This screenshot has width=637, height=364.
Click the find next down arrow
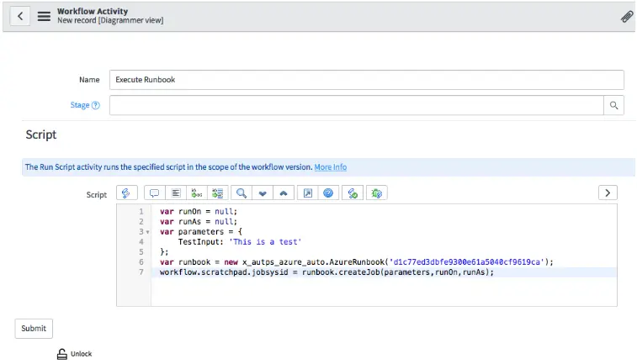pyautogui.click(x=263, y=193)
